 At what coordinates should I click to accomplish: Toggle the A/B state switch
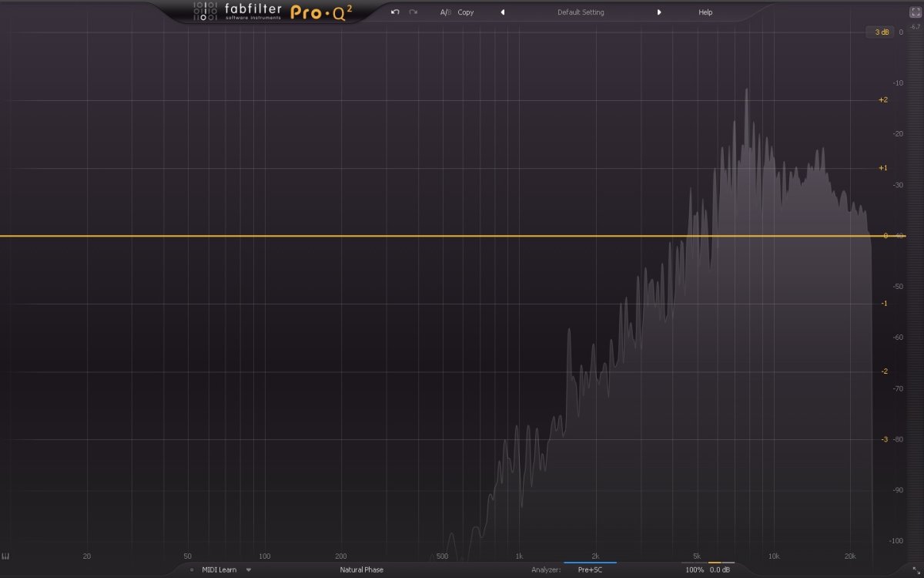(x=445, y=12)
